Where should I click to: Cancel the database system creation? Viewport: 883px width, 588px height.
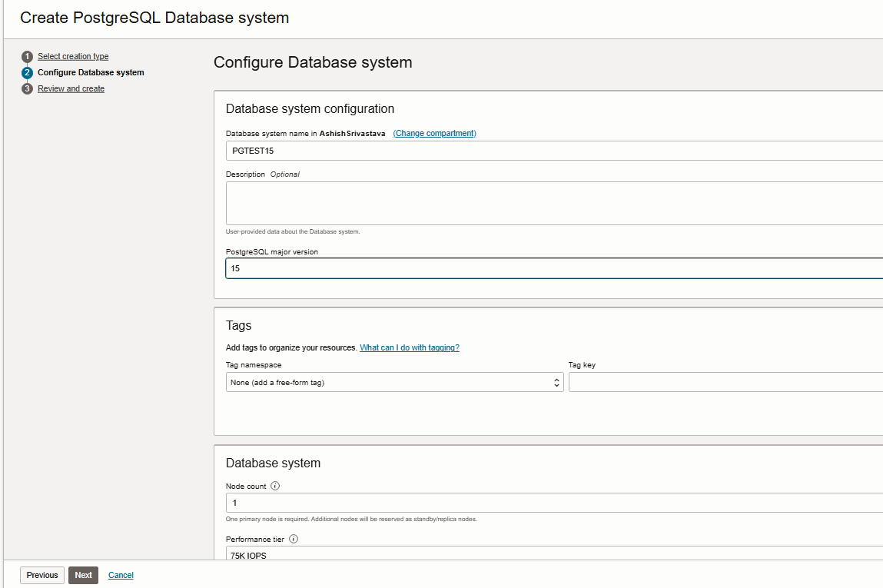pyautogui.click(x=121, y=575)
